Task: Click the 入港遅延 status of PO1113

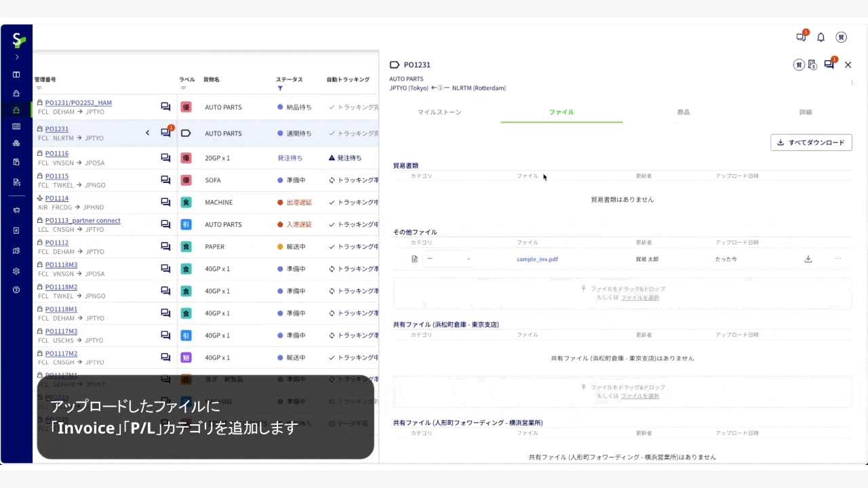Action: pos(294,224)
